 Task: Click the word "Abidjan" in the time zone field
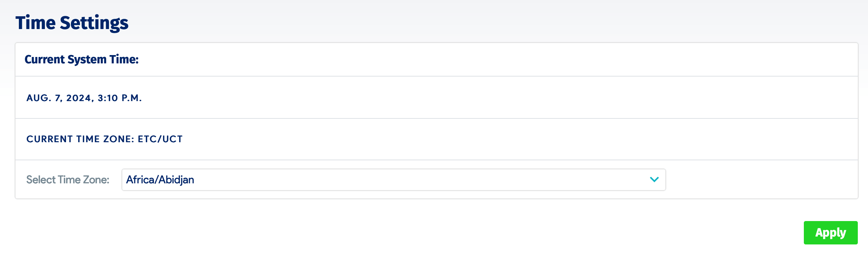[177, 180]
